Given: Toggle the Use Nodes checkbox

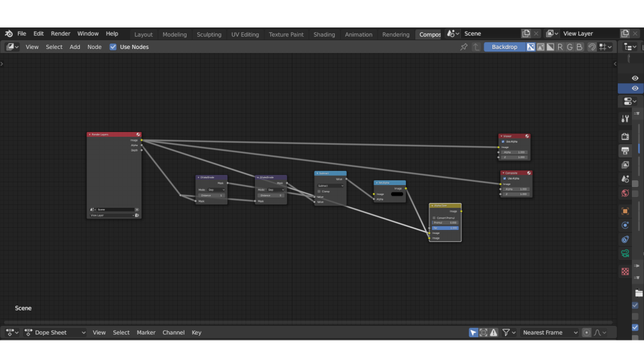Looking at the screenshot, I should pyautogui.click(x=113, y=47).
